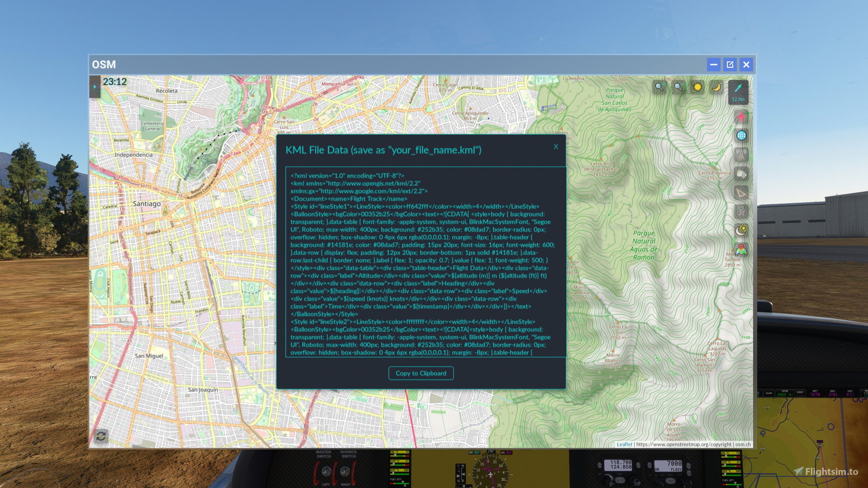Click the map pin location icon
This screenshot has height=488, width=868.
coord(740,249)
